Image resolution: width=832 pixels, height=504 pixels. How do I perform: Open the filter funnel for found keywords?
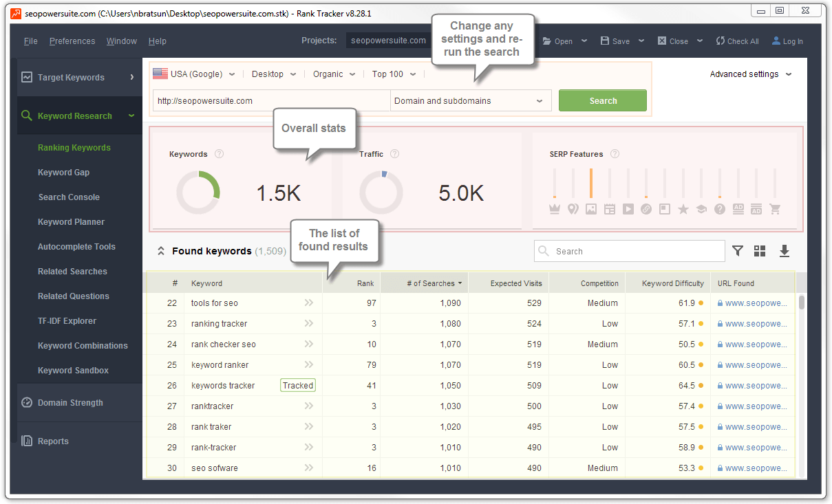pyautogui.click(x=738, y=251)
